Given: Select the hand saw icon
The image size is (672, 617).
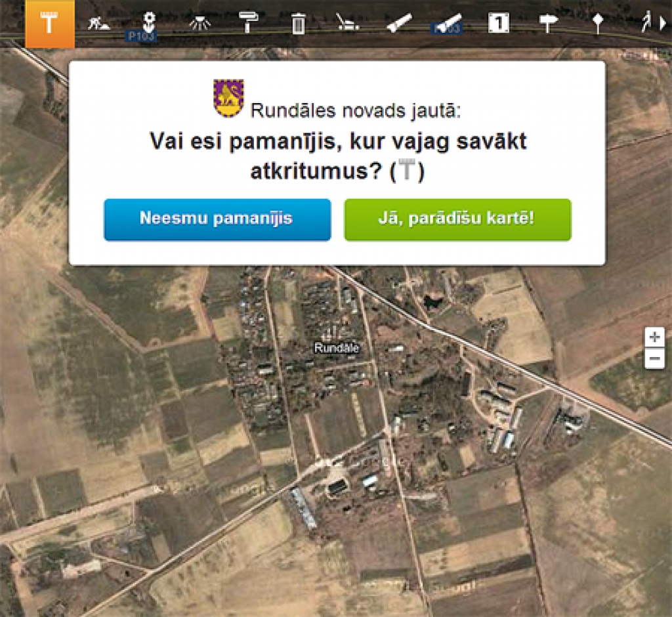Looking at the screenshot, I should tap(397, 24).
